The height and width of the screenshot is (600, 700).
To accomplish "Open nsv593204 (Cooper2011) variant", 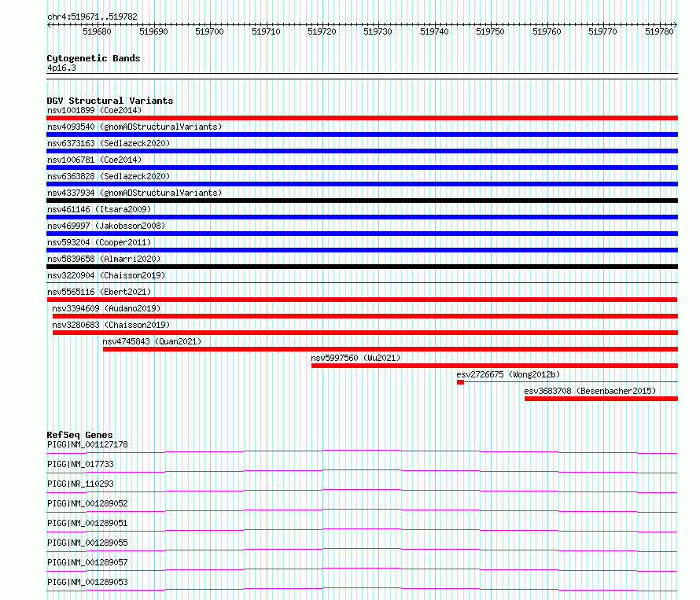I will [x=99, y=242].
